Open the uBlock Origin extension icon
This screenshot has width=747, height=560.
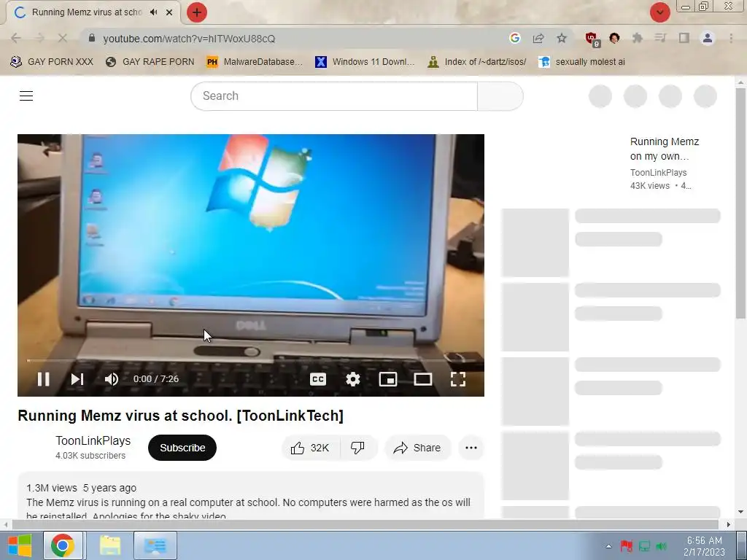click(x=592, y=39)
